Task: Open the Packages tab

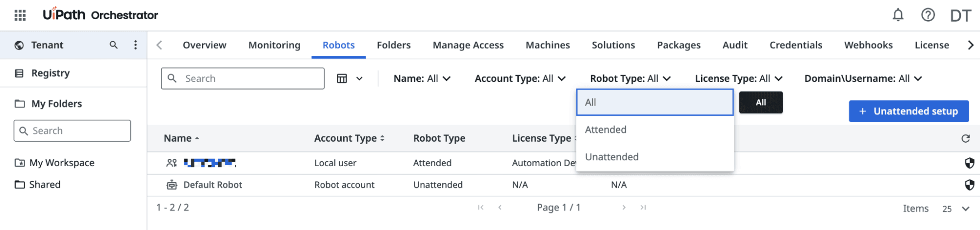Action: pos(678,45)
